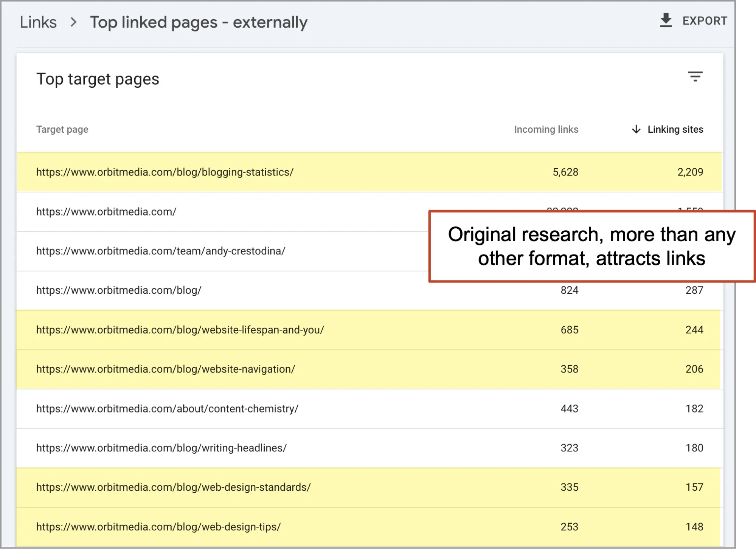The height and width of the screenshot is (549, 756).
Task: Click the writing-headlines URL row
Action: coord(161,448)
